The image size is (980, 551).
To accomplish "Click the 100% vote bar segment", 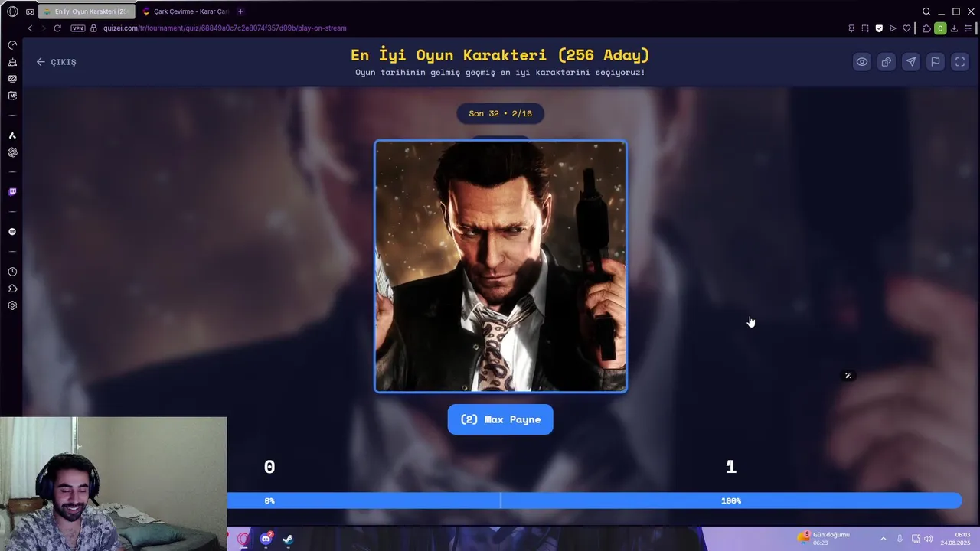I will coord(731,500).
